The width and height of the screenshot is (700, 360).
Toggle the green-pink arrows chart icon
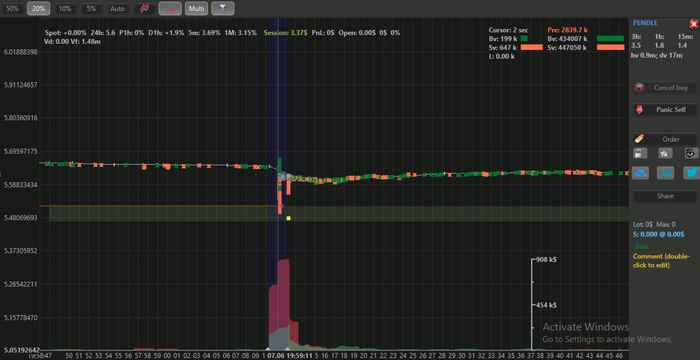click(x=170, y=8)
